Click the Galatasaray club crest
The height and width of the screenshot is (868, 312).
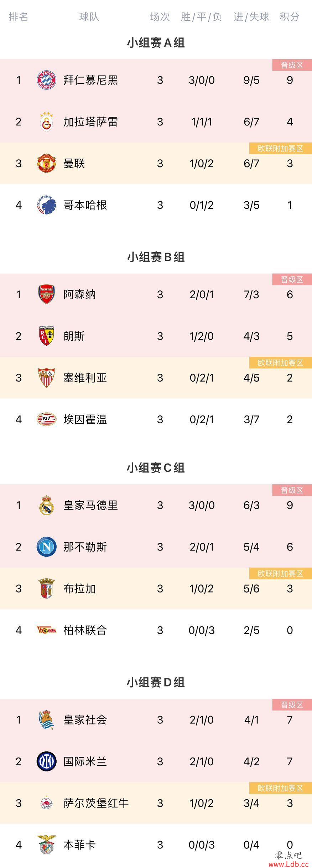[x=47, y=122]
